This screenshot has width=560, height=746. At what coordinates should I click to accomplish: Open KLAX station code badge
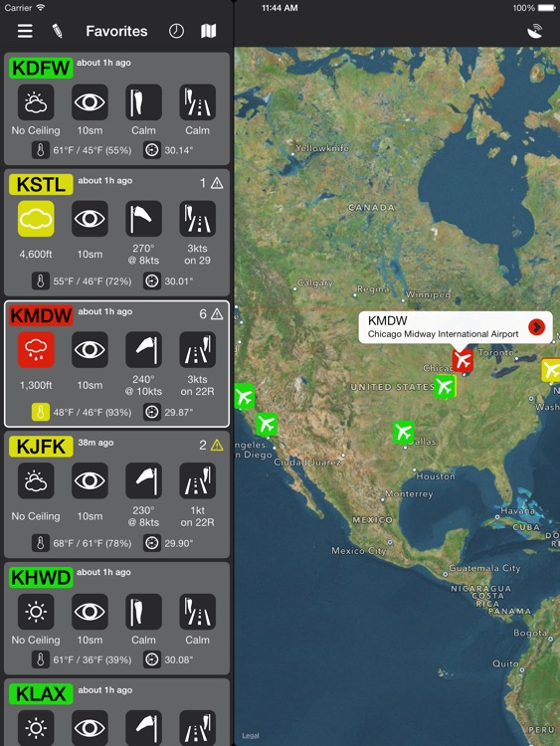click(x=41, y=694)
